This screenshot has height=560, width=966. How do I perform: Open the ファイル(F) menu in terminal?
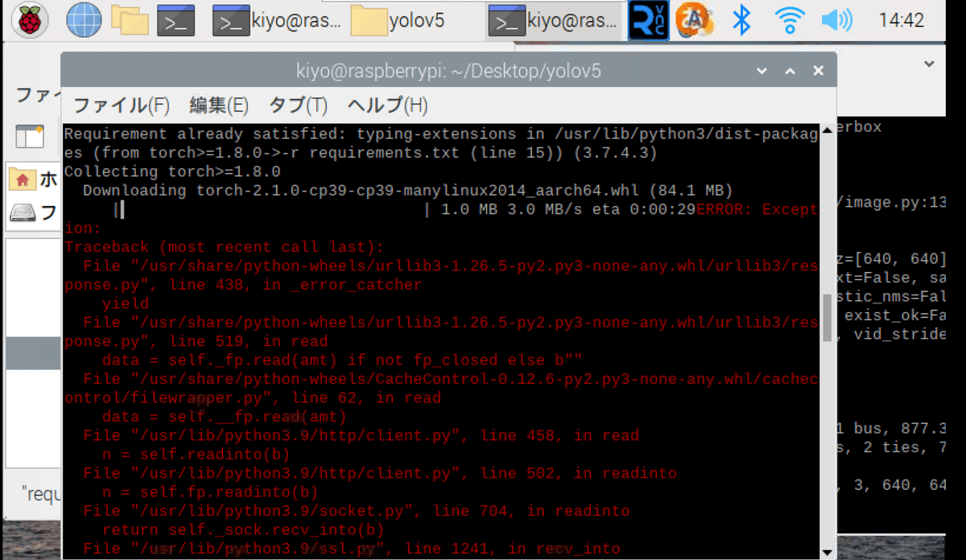[122, 105]
